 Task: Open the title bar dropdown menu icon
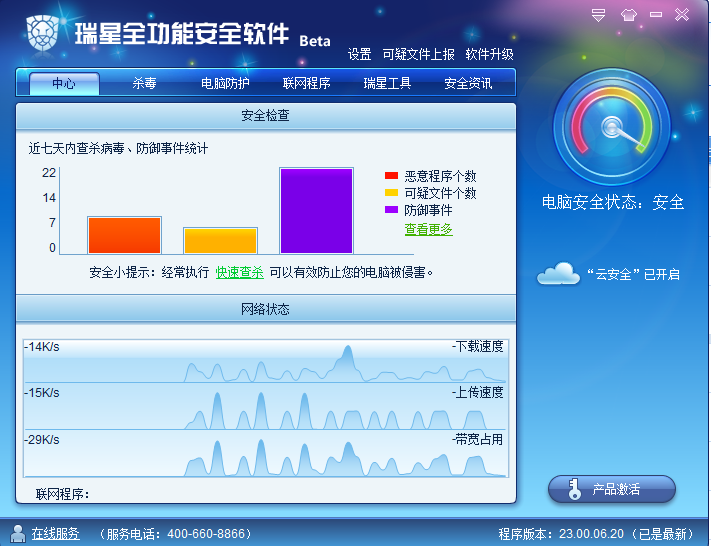pos(599,15)
